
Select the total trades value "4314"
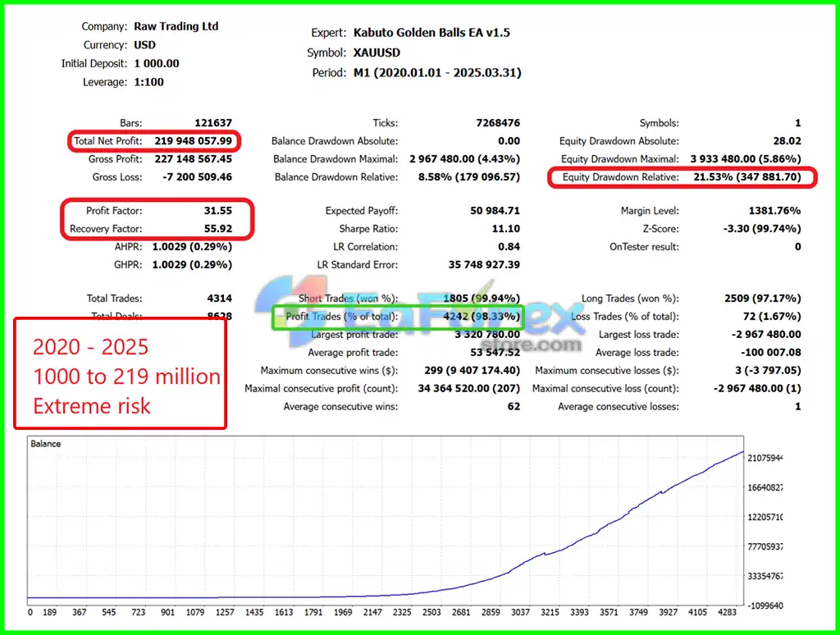pyautogui.click(x=220, y=299)
